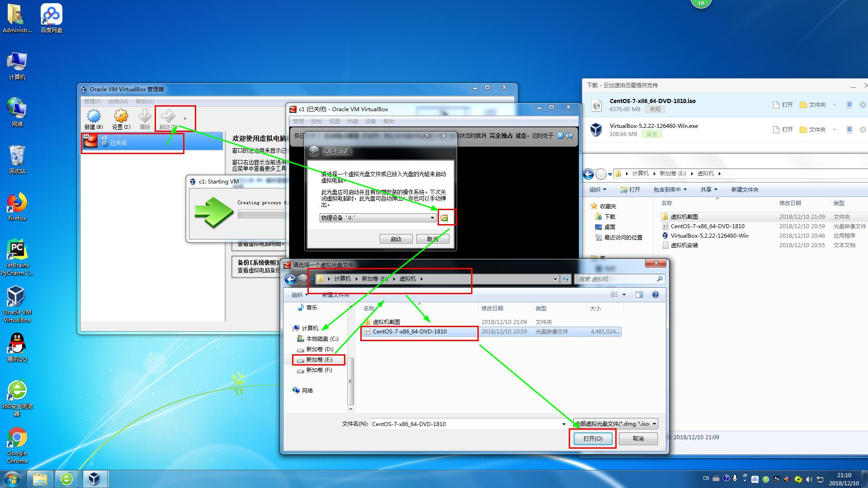Open the view options dropdown arrow in file picker

point(624,295)
